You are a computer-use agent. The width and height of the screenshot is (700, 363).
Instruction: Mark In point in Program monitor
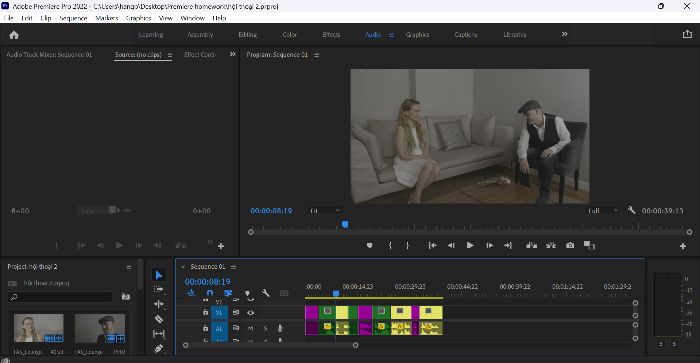coord(390,246)
